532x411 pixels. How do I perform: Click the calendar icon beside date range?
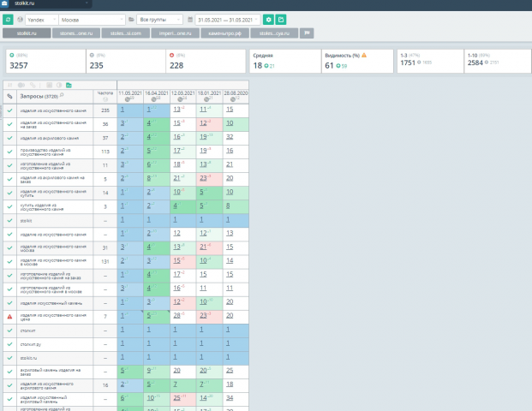[x=190, y=20]
